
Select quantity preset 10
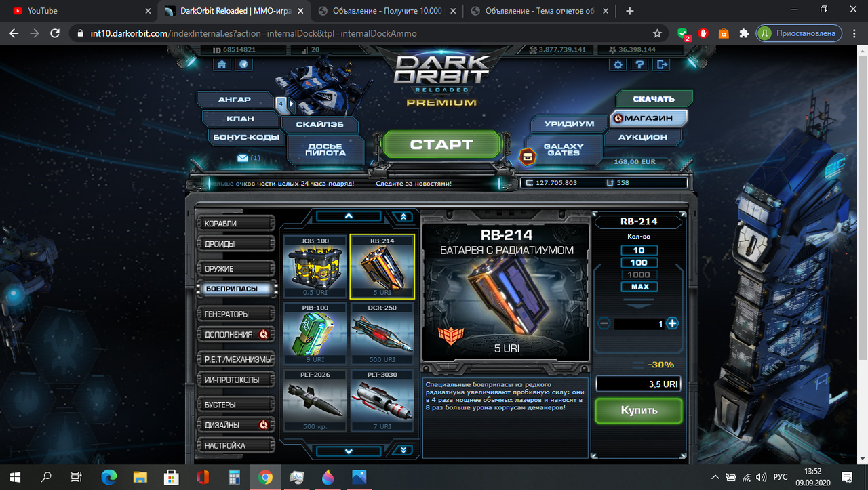(639, 250)
